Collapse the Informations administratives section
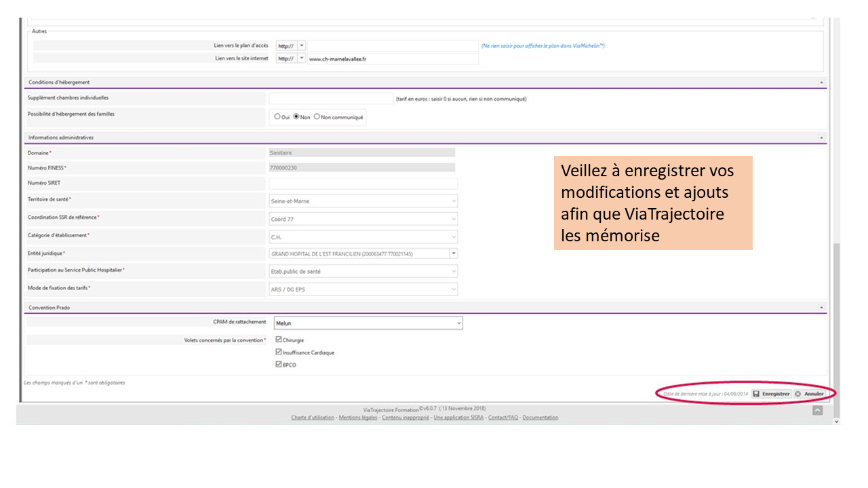The height and width of the screenshot is (488, 868). (x=822, y=138)
